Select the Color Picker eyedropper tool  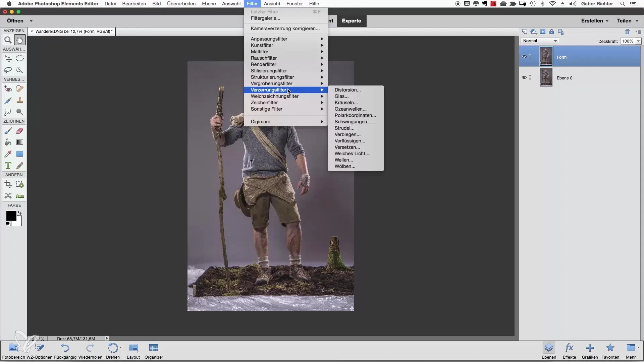pyautogui.click(x=8, y=154)
